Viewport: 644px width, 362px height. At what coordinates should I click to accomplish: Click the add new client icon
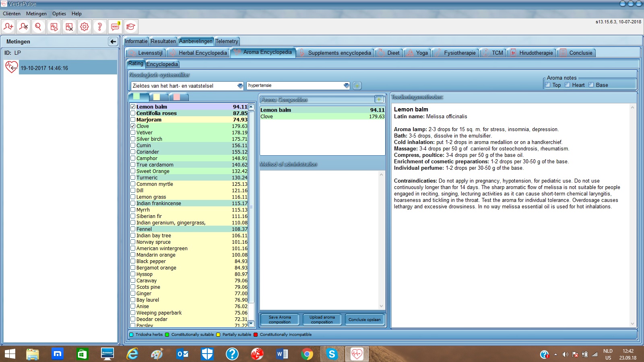pos(8,27)
